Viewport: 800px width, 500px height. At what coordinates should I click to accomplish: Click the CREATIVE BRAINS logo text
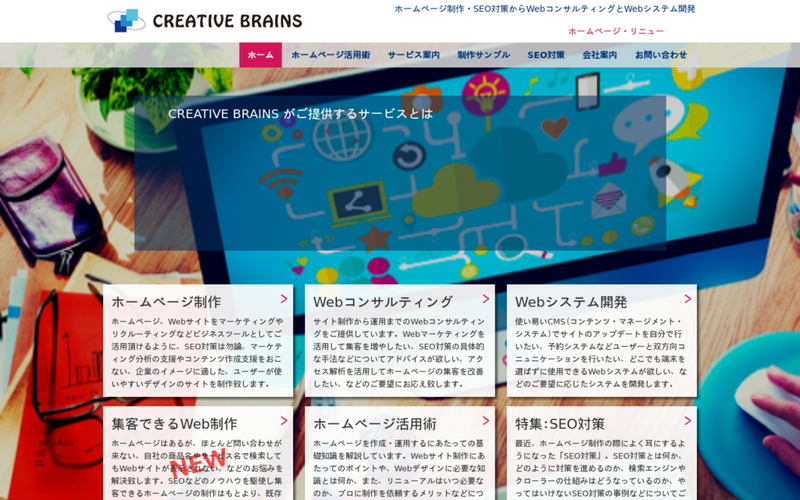coord(227,21)
